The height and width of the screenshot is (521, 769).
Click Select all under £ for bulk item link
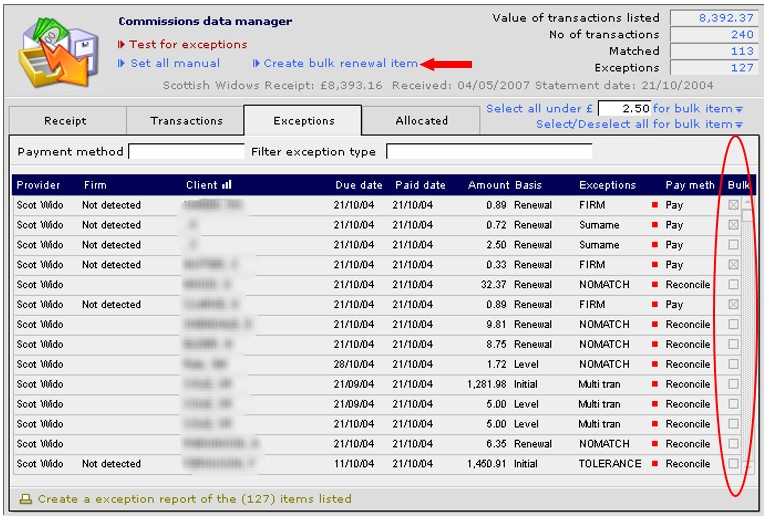coord(615,108)
